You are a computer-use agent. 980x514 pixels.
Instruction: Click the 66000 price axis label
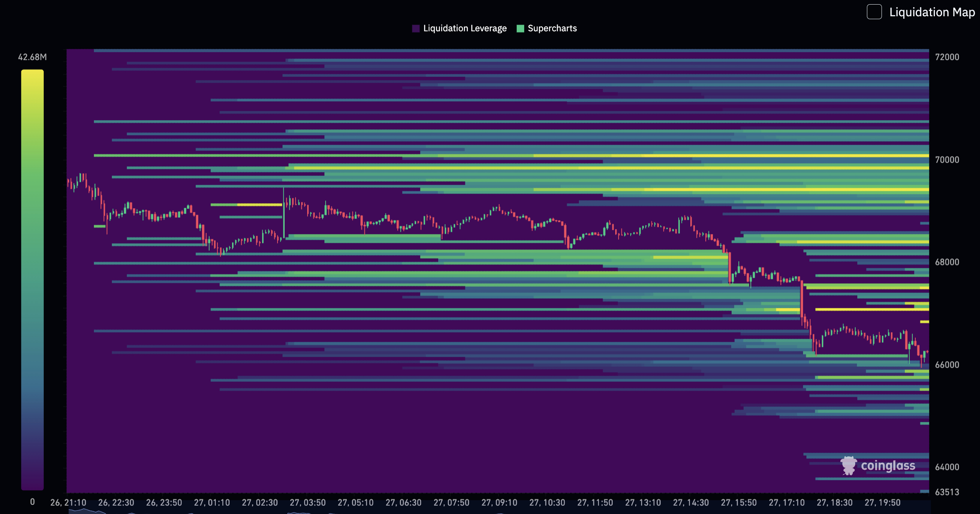(947, 365)
